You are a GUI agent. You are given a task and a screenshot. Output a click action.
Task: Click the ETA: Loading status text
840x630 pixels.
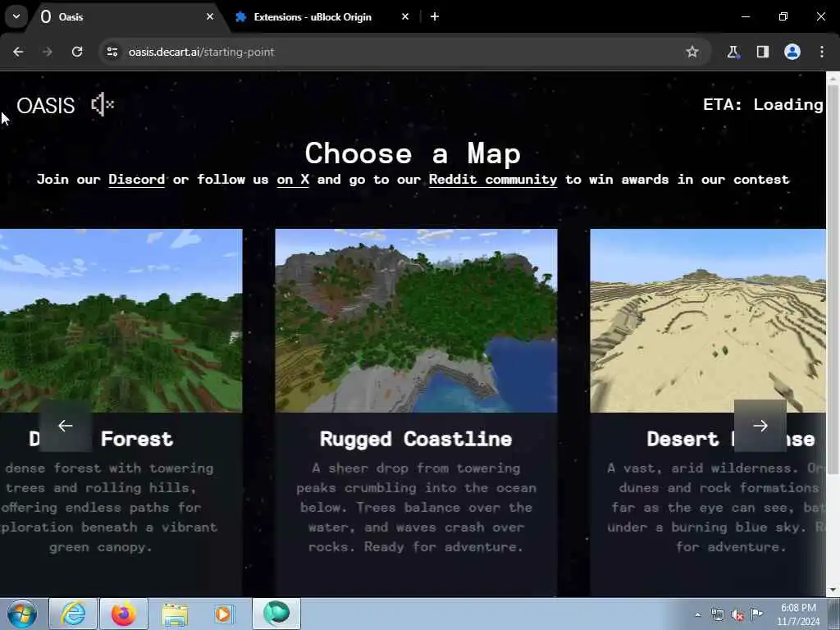763,104
